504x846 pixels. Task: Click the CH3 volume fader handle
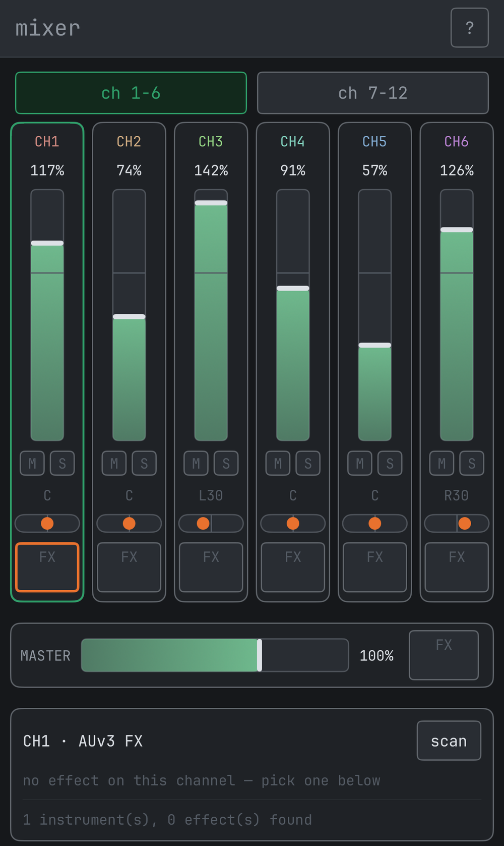(x=211, y=203)
